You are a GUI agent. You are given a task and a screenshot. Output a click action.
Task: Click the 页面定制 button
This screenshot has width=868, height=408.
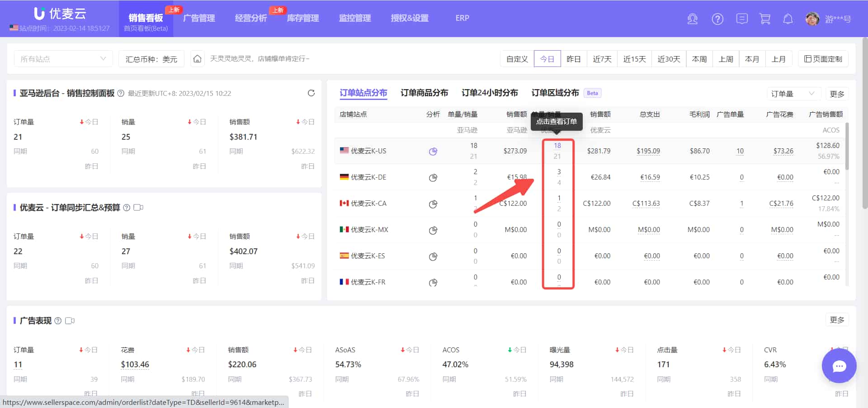tap(823, 59)
